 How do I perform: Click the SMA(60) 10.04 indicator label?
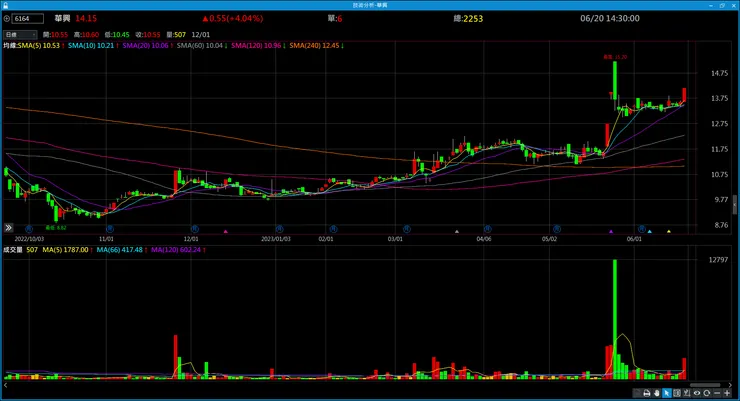point(200,46)
